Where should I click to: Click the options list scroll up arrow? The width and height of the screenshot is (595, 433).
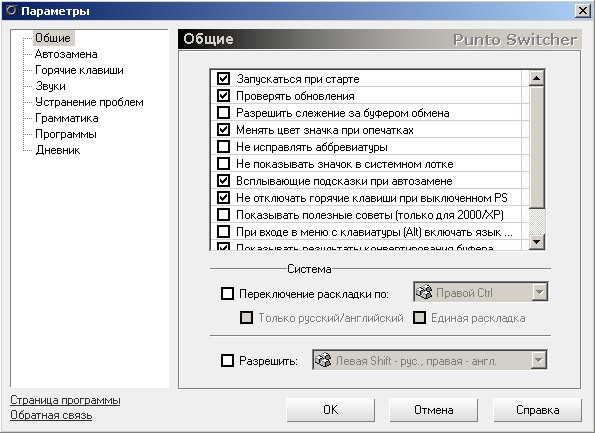point(536,78)
